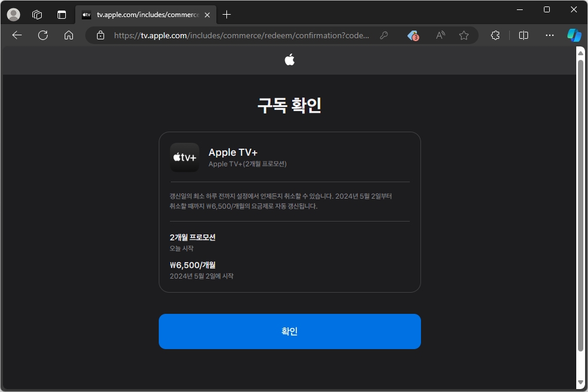The image size is (588, 392).
Task: Click the page vertical scrollbar thumb
Action: tap(580, 206)
